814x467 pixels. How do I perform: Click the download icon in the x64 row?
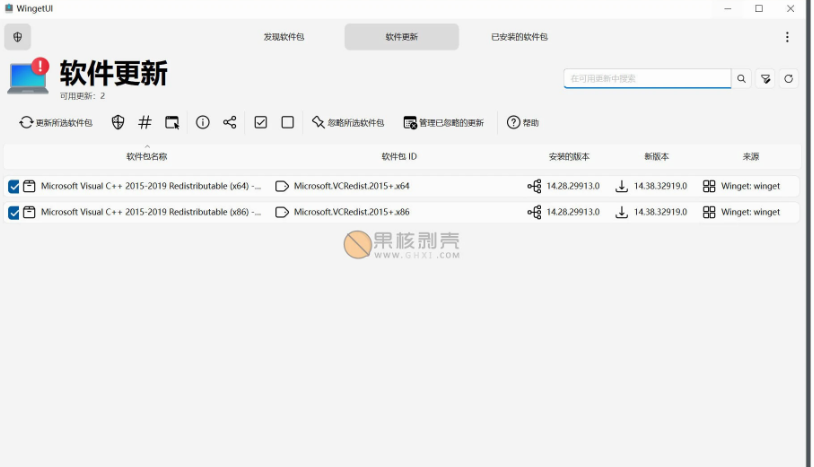(x=621, y=186)
